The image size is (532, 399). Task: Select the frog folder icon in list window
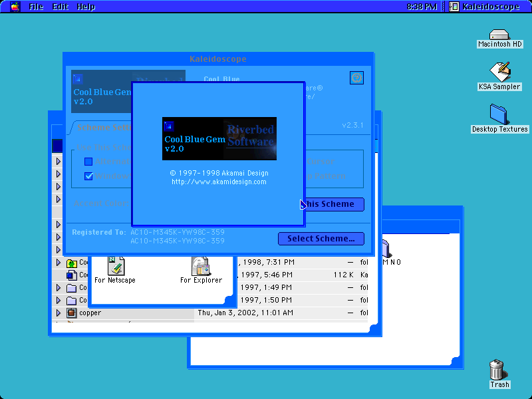(x=72, y=263)
